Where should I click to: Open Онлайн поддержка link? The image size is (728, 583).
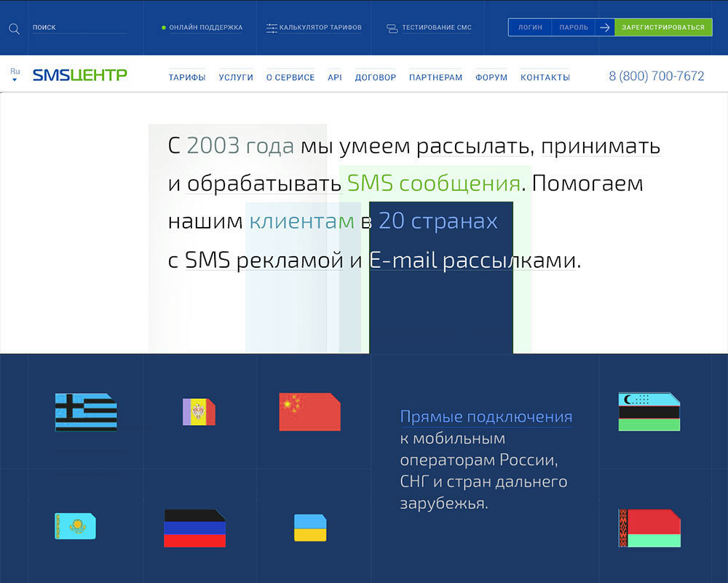205,28
